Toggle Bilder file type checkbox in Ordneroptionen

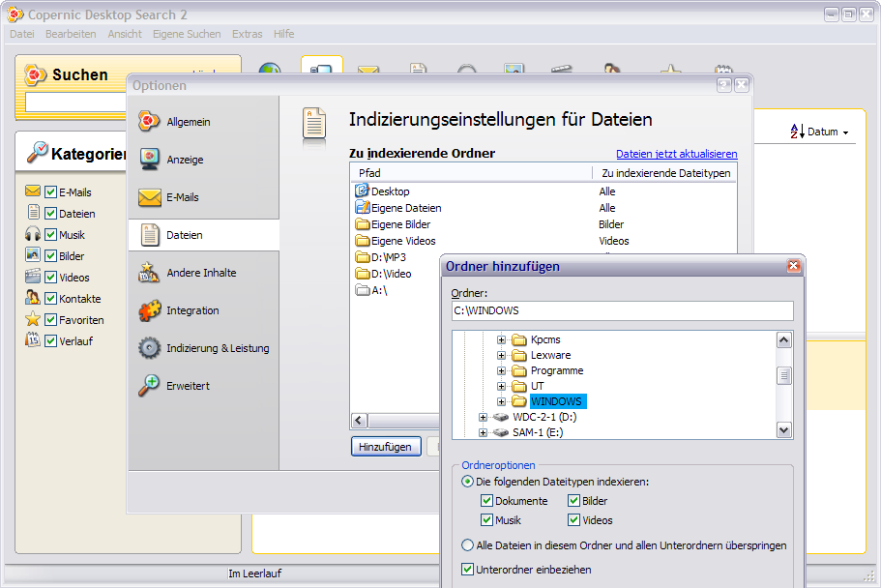point(573,500)
